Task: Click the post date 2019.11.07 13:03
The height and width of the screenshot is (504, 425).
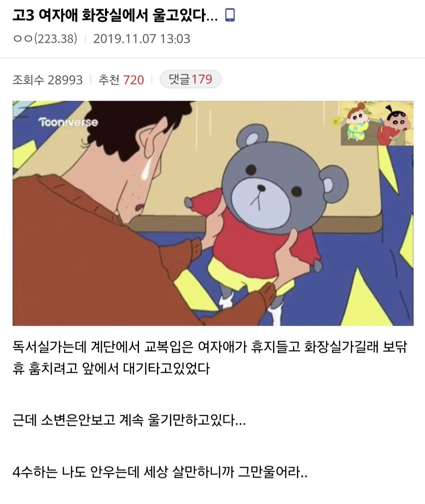Action: pos(142,39)
